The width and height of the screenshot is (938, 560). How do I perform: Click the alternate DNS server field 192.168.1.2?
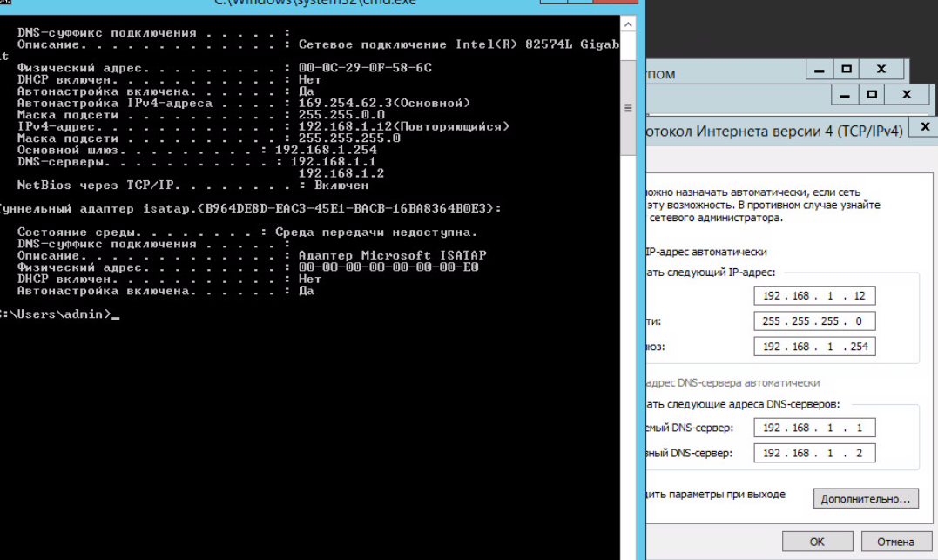pyautogui.click(x=814, y=453)
